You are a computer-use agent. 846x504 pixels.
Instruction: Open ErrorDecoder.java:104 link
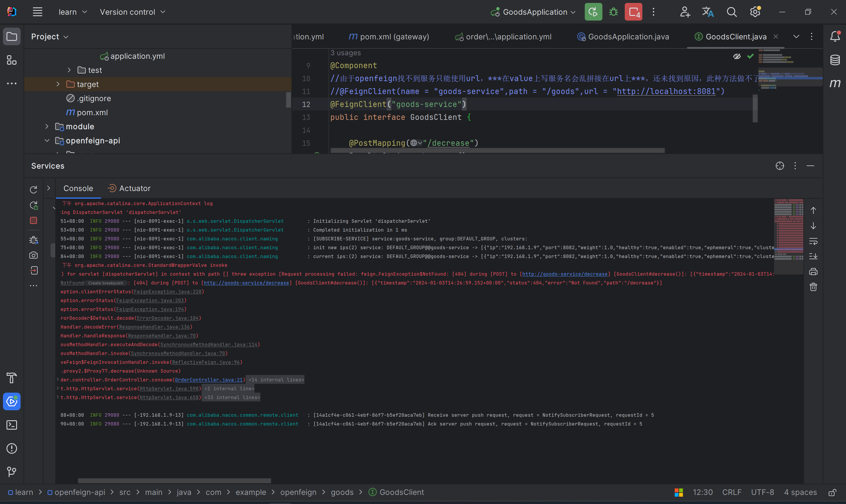tap(168, 318)
